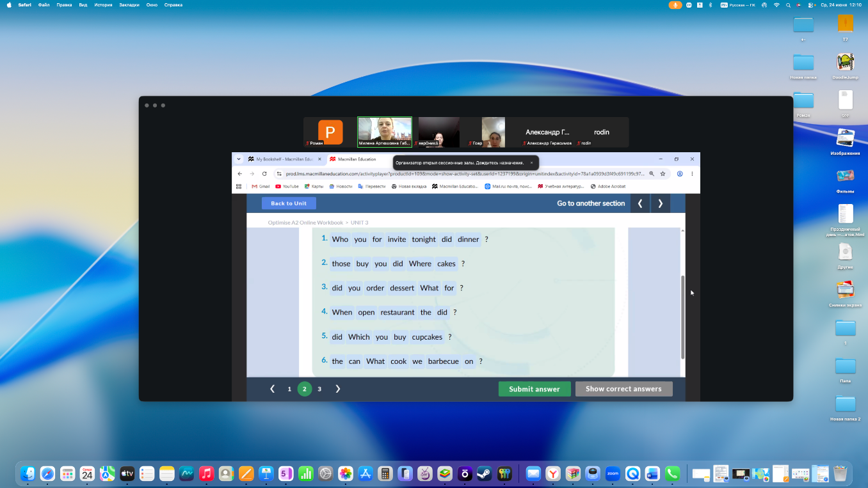Select word 'Where' in sentence 2
The width and height of the screenshot is (868, 488).
(x=420, y=264)
